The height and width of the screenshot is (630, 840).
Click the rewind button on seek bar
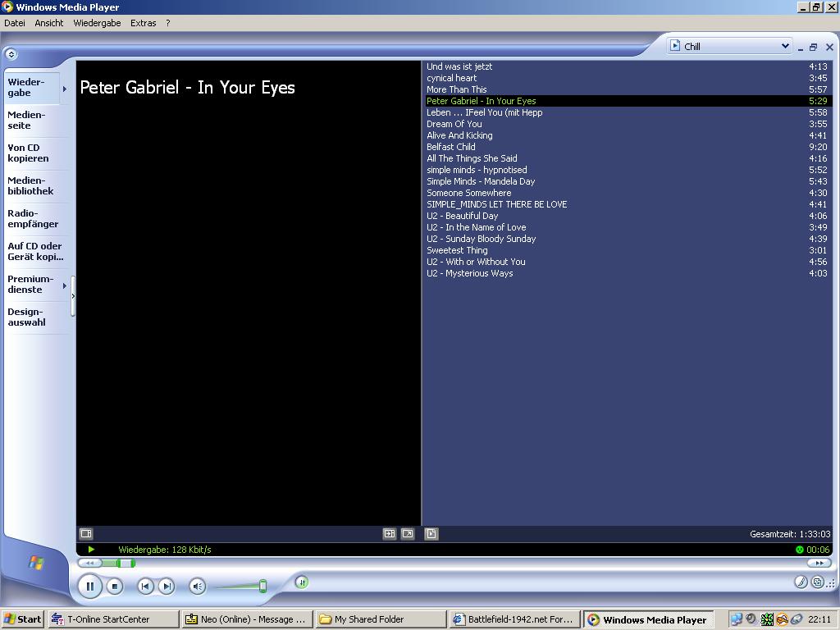coord(90,563)
